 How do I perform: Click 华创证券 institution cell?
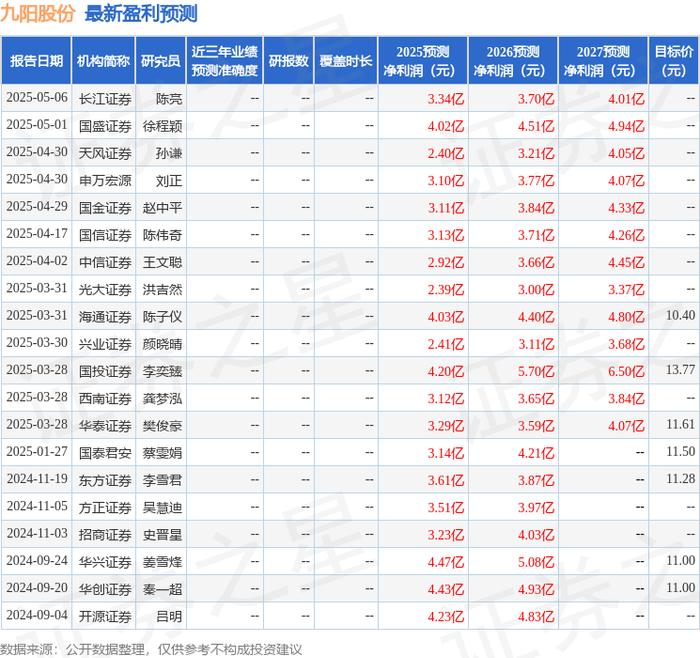coord(105,589)
